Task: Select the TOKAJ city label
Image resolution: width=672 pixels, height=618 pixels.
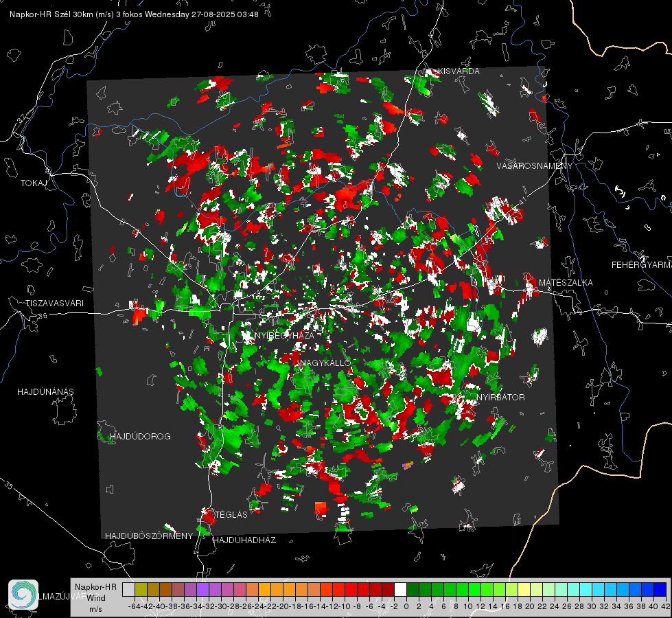Action: pos(34,183)
